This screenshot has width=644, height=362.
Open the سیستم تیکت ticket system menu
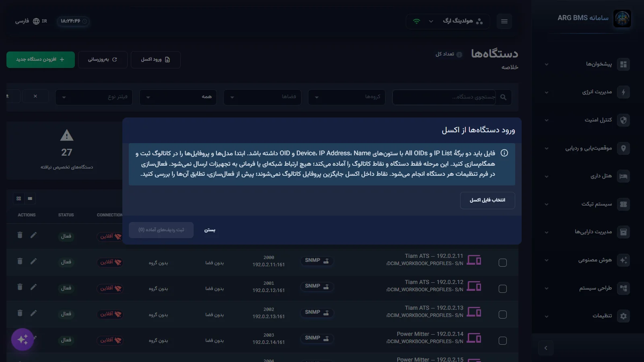click(x=588, y=204)
